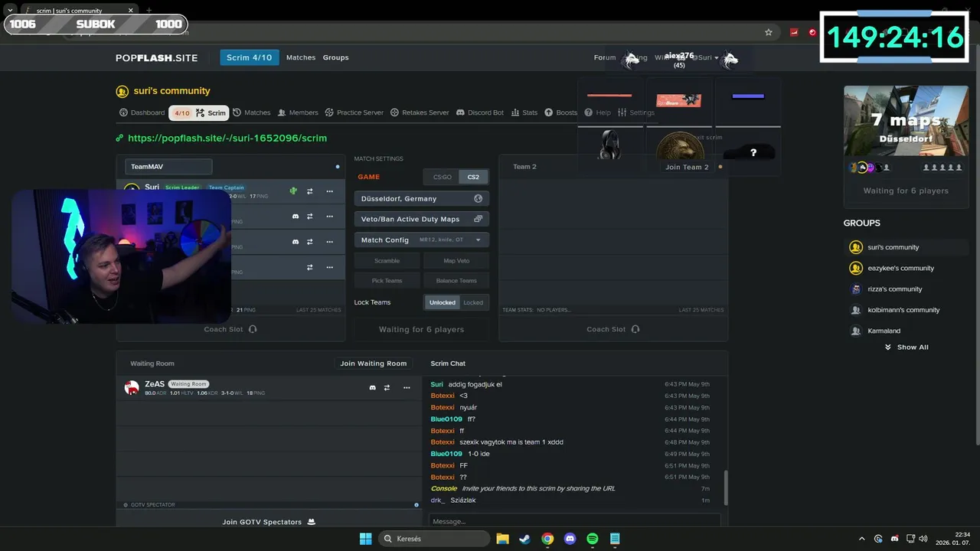Click the Team 2 Coach Slot headset
This screenshot has height=551, width=980.
(635, 329)
